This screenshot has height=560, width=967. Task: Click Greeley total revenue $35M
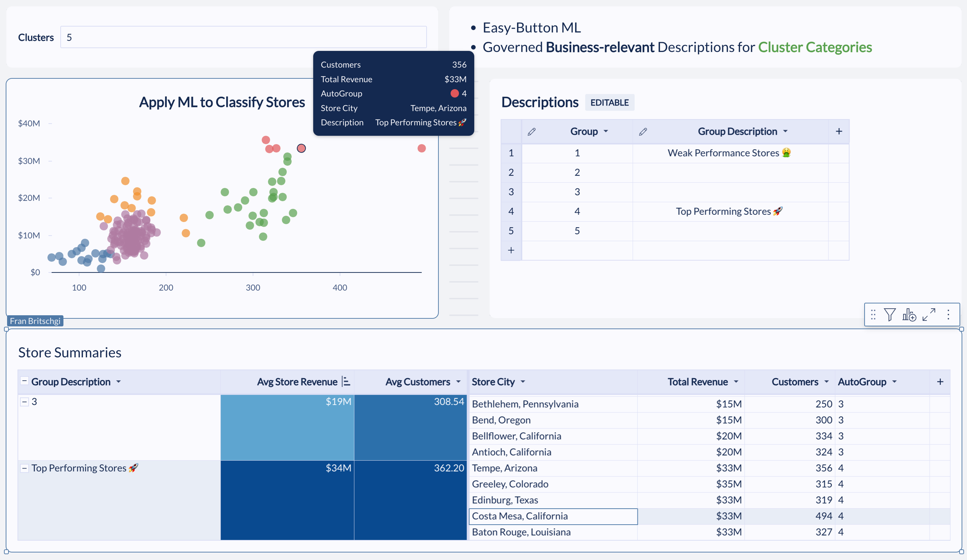pyautogui.click(x=691, y=484)
